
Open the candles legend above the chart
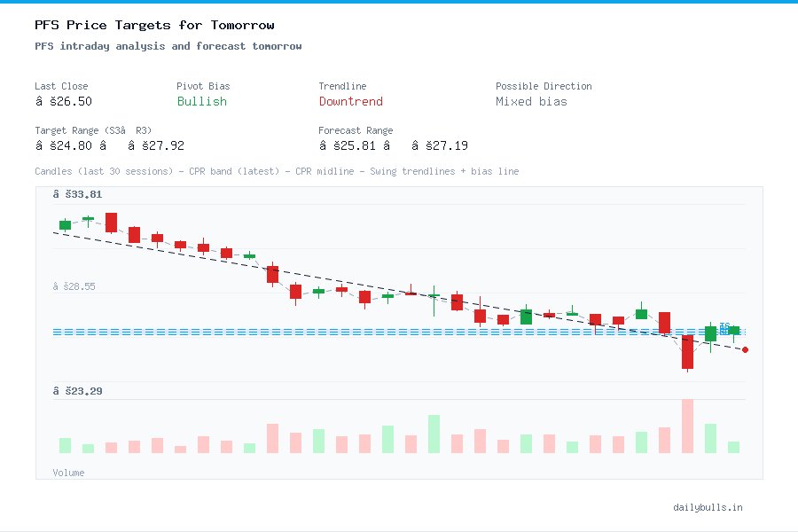(x=277, y=171)
